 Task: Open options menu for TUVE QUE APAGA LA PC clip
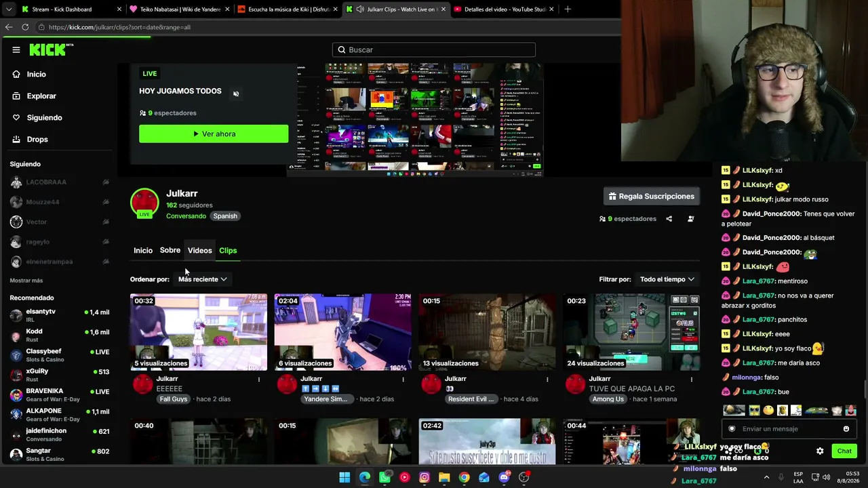click(691, 380)
